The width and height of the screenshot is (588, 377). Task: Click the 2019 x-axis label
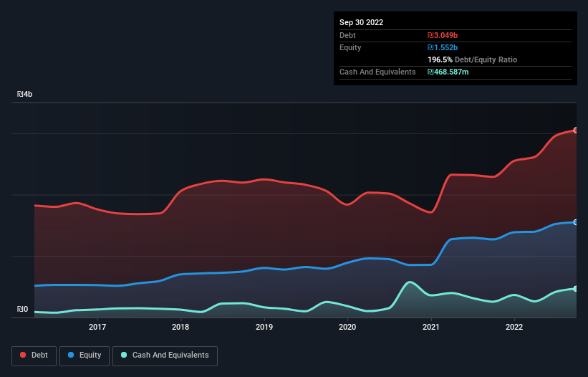tap(264, 327)
